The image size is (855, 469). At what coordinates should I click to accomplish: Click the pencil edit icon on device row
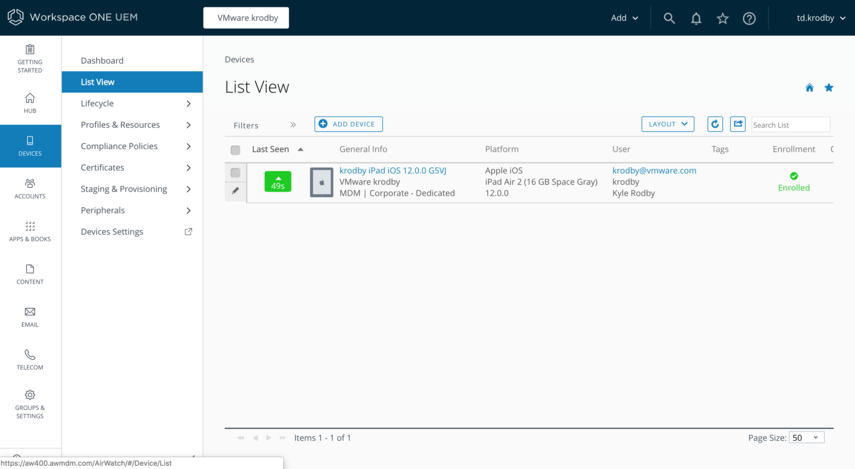(x=236, y=191)
